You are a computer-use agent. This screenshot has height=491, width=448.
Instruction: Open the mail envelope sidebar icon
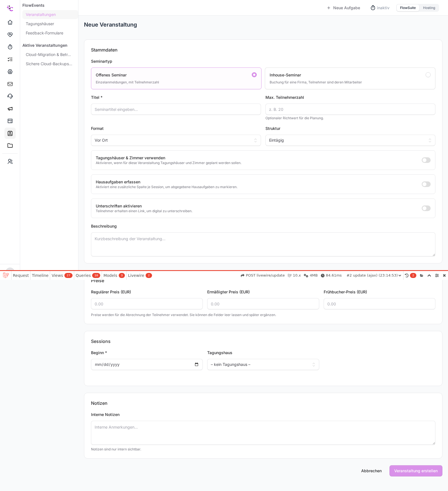pyautogui.click(x=10, y=84)
